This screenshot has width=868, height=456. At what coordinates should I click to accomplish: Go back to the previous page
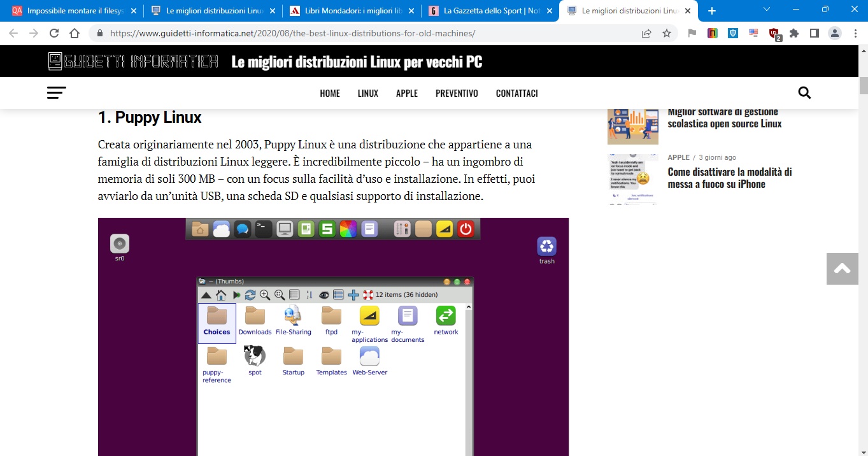(13, 34)
